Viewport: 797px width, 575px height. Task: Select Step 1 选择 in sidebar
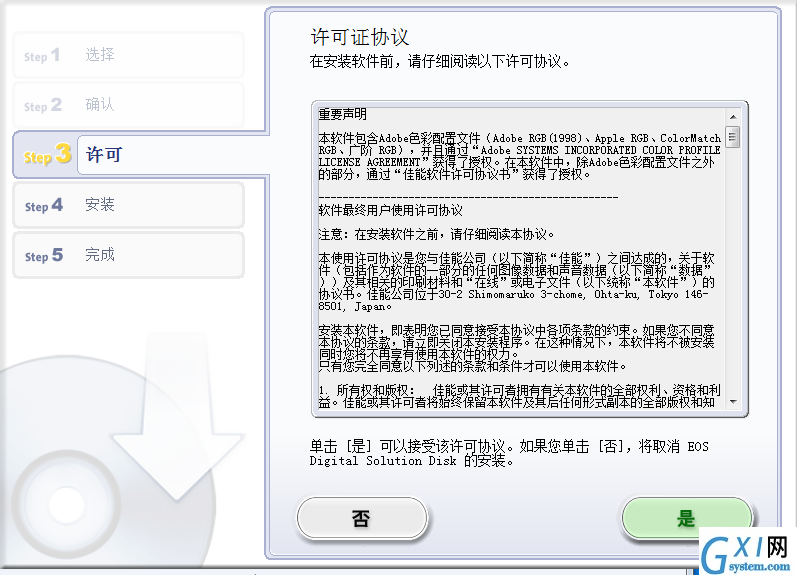pos(128,55)
